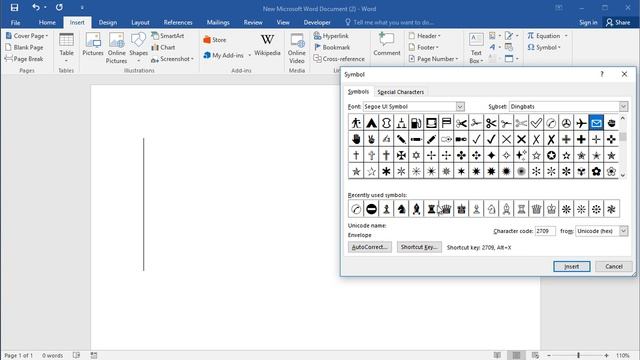Select the victory hand symbol
Screen dimensions: 640x360
pyautogui.click(x=371, y=139)
